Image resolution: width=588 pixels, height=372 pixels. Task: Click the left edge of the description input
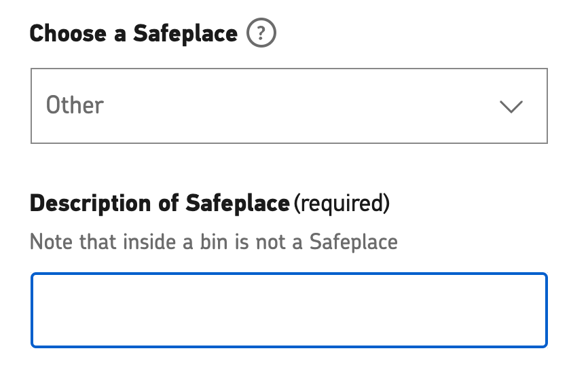pyautogui.click(x=41, y=310)
